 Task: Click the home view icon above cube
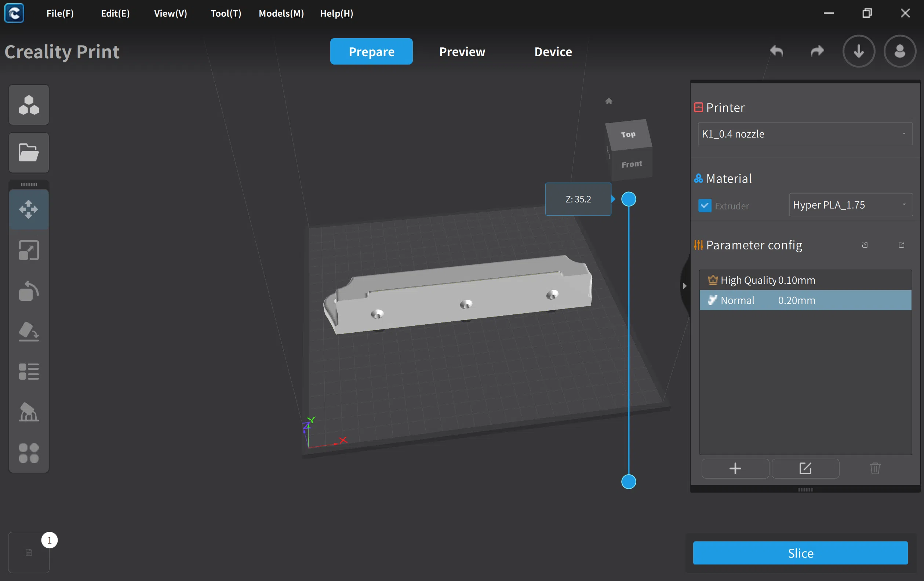click(609, 101)
